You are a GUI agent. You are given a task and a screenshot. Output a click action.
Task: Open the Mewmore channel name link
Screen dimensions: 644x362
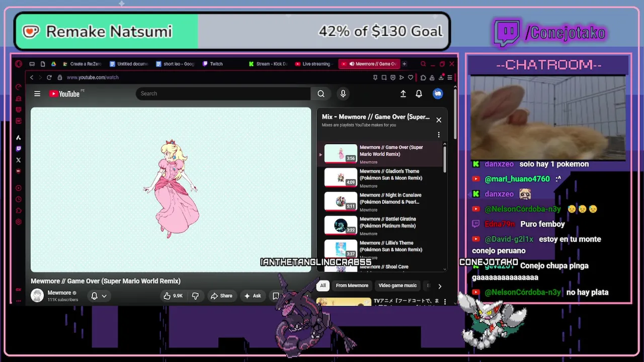(x=59, y=293)
